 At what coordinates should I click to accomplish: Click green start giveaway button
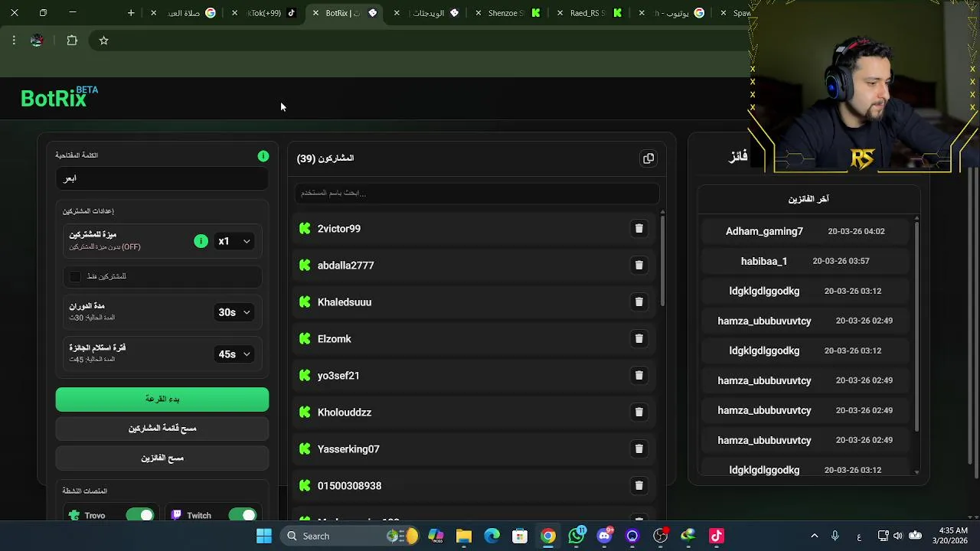(162, 399)
